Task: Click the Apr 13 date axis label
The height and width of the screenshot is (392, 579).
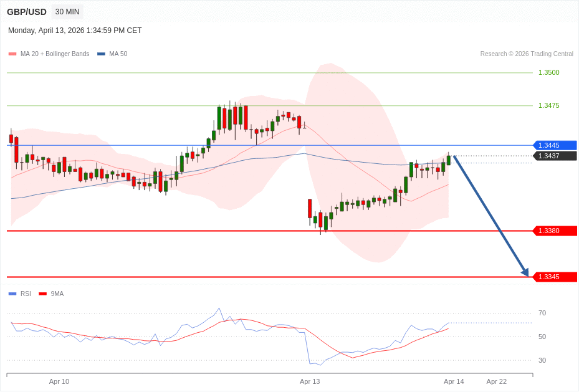Action: 310,381
